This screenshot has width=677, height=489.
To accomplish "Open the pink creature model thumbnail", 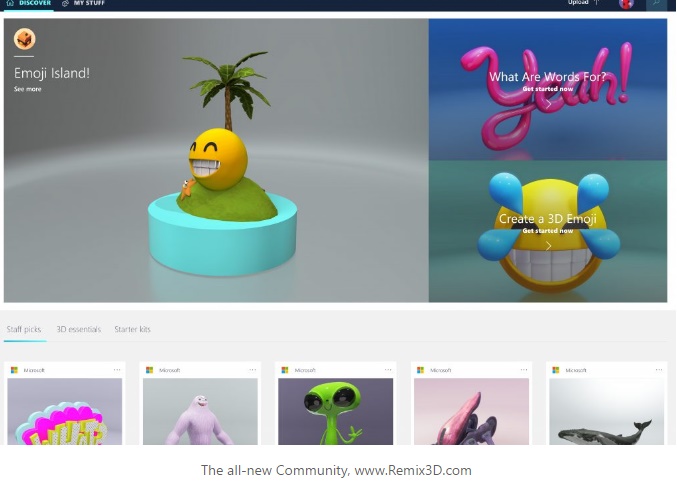I will tap(471, 411).
